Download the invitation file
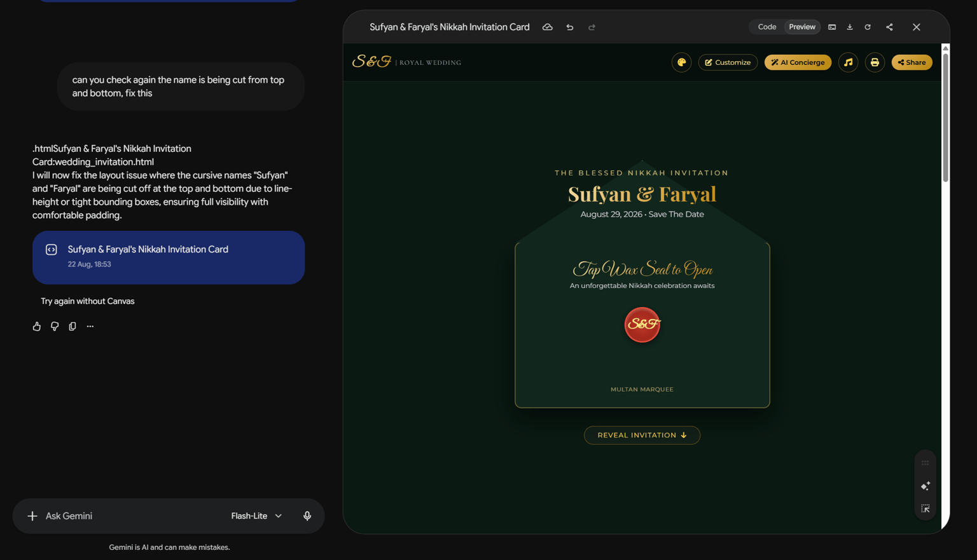The height and width of the screenshot is (560, 977). [x=850, y=27]
